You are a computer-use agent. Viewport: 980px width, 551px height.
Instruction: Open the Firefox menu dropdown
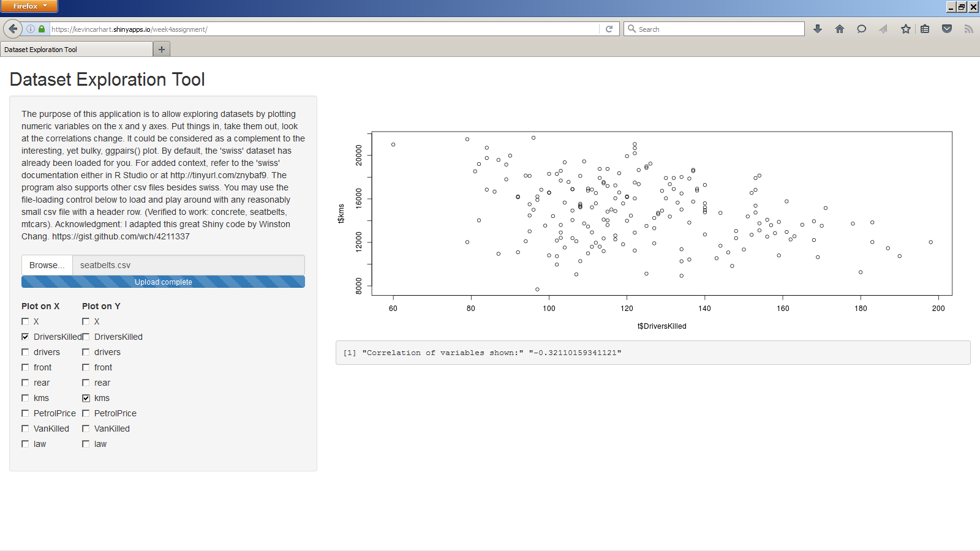coord(29,6)
